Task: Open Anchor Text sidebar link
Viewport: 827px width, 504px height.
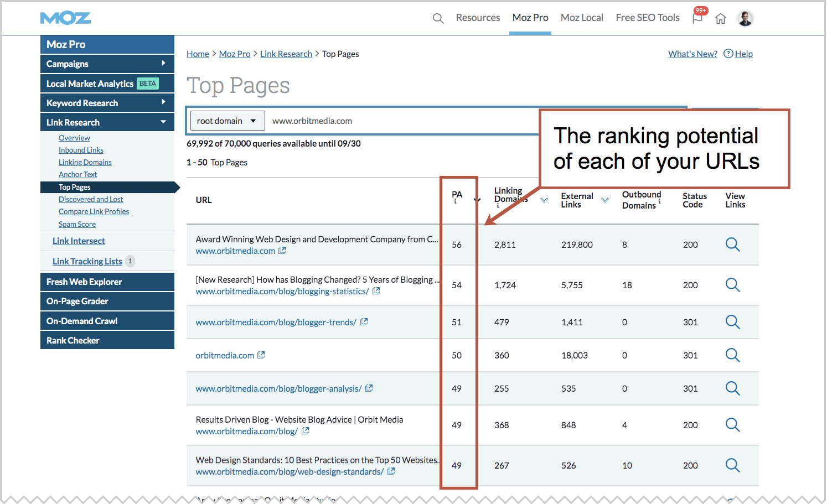Action: (77, 174)
